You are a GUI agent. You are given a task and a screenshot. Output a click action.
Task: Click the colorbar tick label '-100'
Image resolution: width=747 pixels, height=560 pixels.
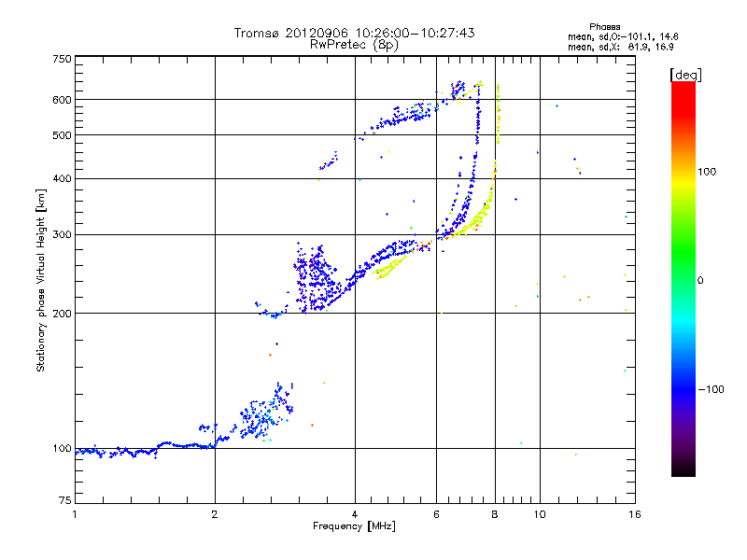pos(711,389)
